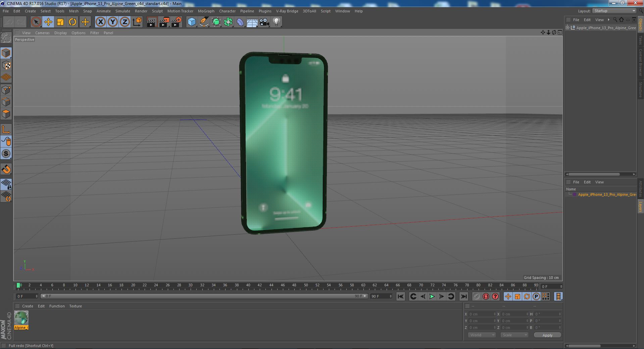Open the array modeling objects icon
Image resolution: width=644 pixels, height=349 pixels.
[228, 22]
